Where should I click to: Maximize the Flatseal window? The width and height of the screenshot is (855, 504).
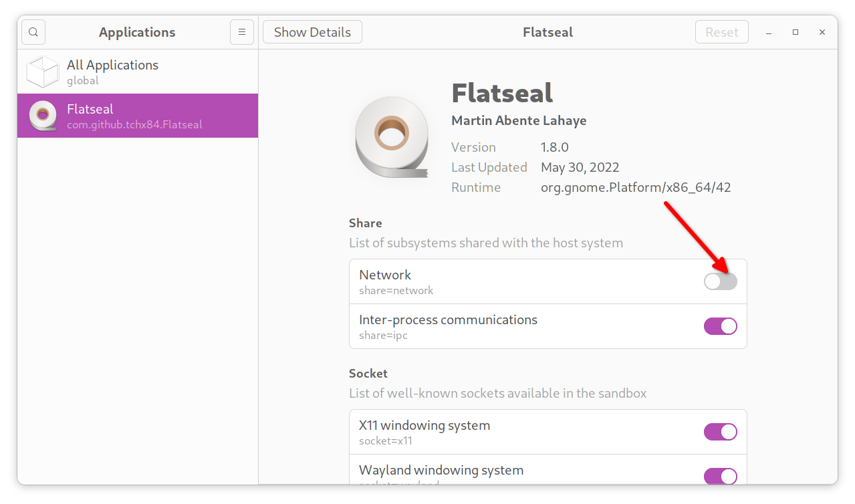point(796,32)
